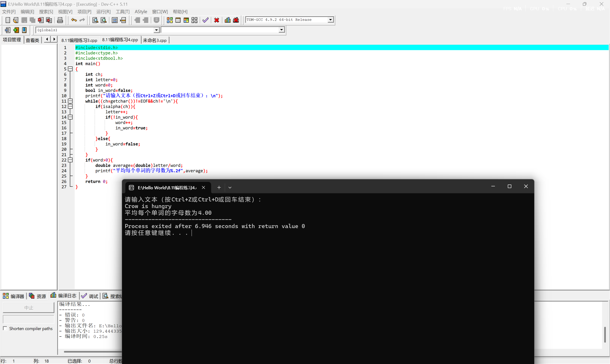
Task: Enable Shorten compiler paths checkbox
Action: pos(5,328)
